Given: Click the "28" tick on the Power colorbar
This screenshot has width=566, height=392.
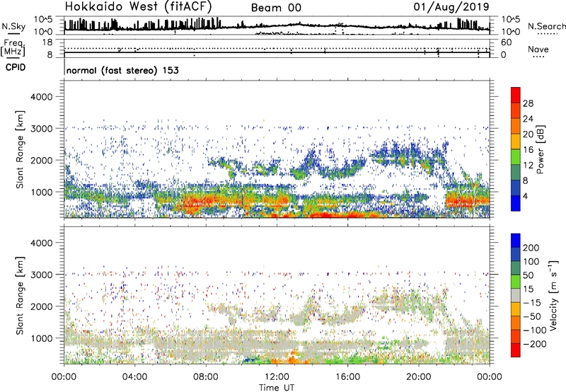Looking at the screenshot, I should [528, 103].
